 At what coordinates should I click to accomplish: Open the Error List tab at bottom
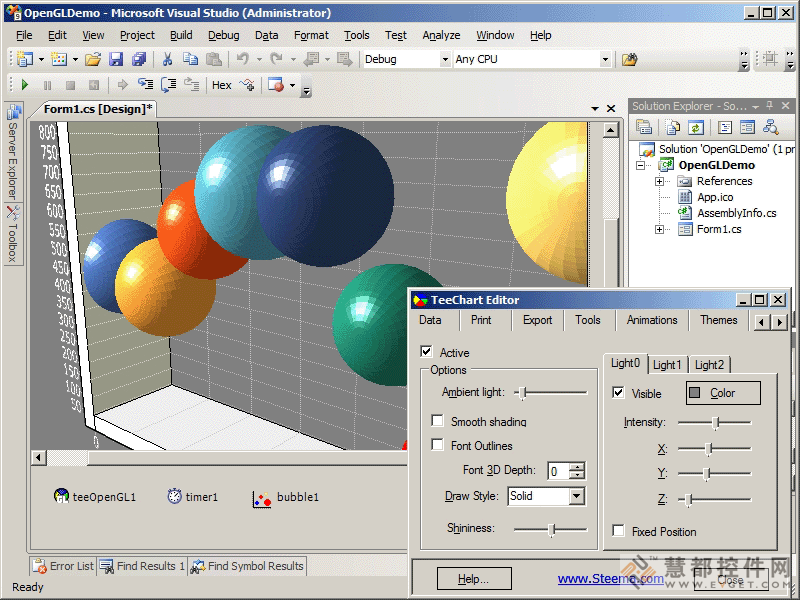[x=63, y=566]
